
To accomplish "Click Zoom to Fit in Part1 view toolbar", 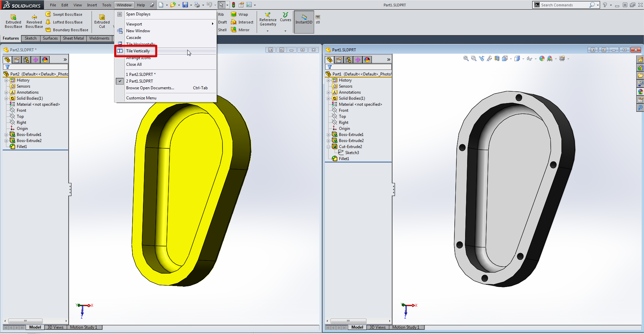I will [x=466, y=59].
